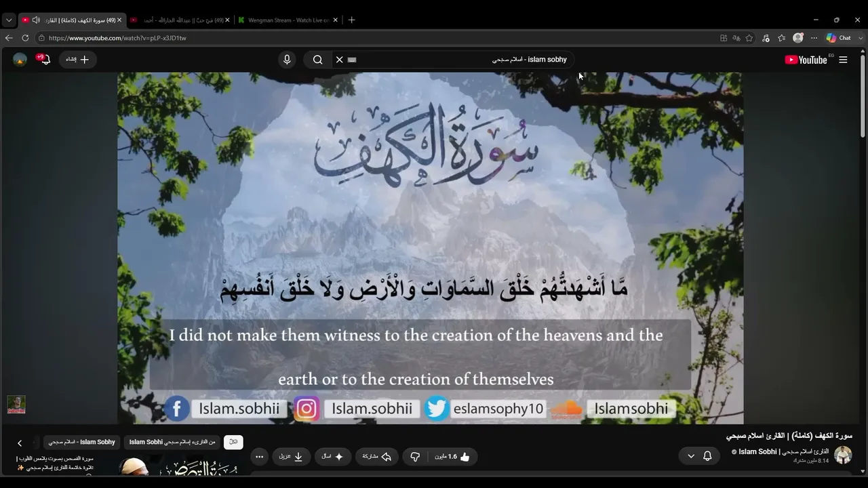View site information via the lock icon
Screen dimensions: 868x488
pos(42,38)
